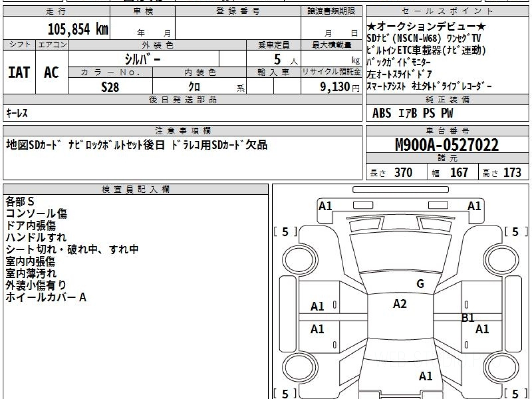532x399 pixels.
Task: Select the inspector note 各部S
Action: pyautogui.click(x=20, y=202)
